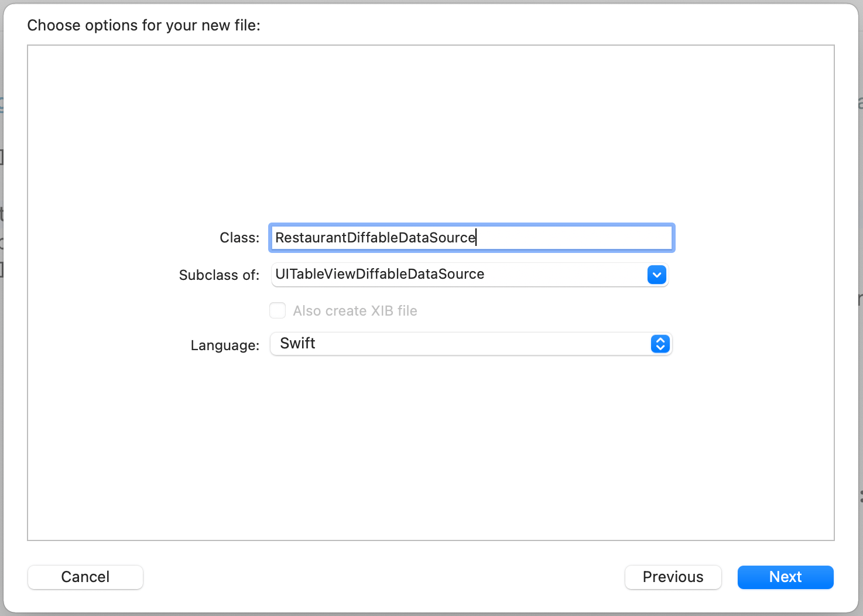Click the 'Subclass of:' label
The image size is (863, 616).
pyautogui.click(x=219, y=275)
